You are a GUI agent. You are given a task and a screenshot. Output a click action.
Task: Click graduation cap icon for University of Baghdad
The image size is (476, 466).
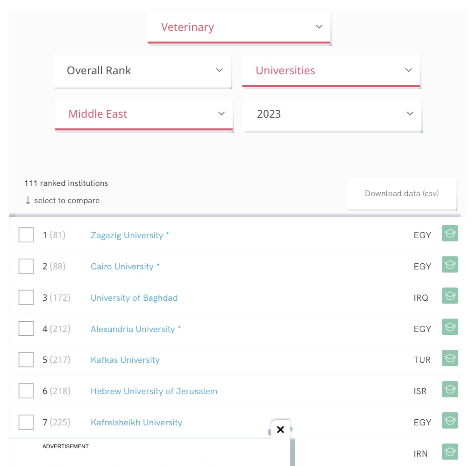(449, 296)
